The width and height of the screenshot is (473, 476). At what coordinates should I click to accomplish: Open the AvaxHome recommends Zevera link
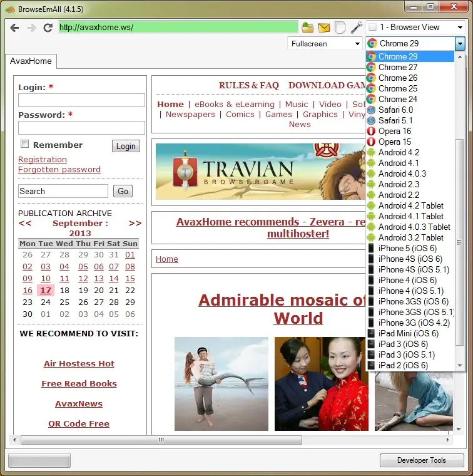[x=270, y=228]
